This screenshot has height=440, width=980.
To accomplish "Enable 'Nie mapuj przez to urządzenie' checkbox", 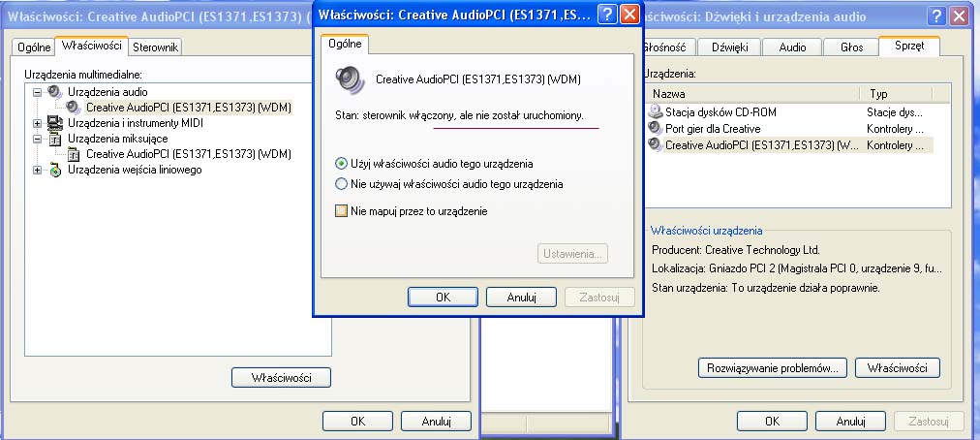I will (341, 210).
